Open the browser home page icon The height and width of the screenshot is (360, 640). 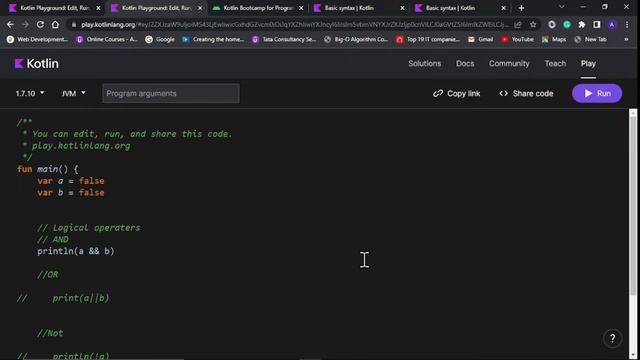tap(55, 24)
